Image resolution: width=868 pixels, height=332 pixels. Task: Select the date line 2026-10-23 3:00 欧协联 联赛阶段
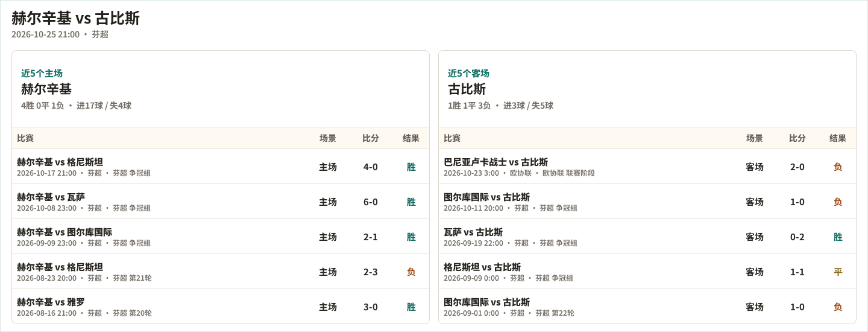[519, 173]
